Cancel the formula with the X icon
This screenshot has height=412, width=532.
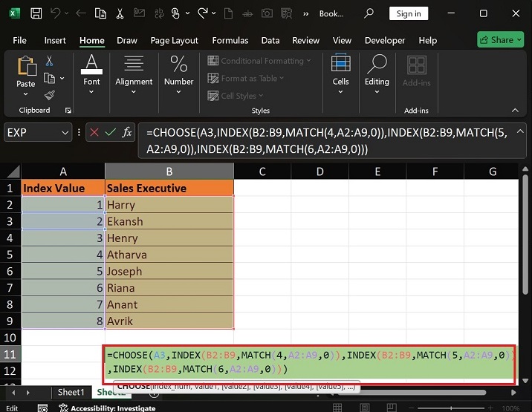point(94,132)
